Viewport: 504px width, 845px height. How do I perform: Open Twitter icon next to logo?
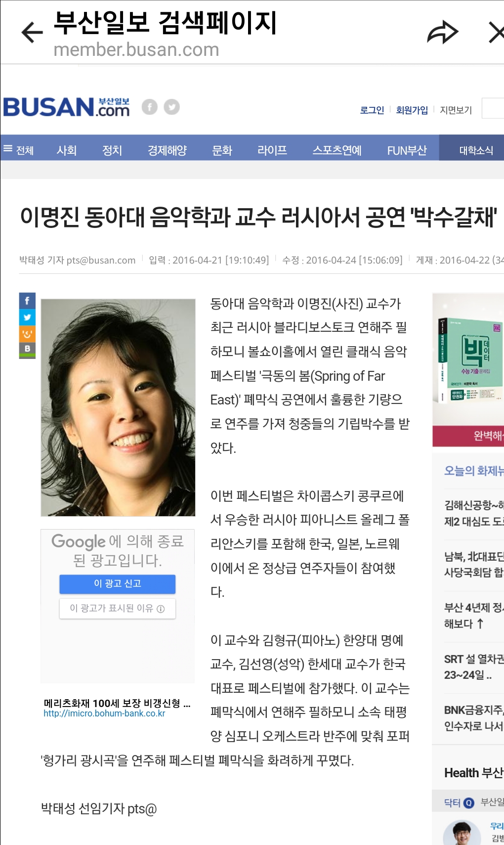point(171,107)
